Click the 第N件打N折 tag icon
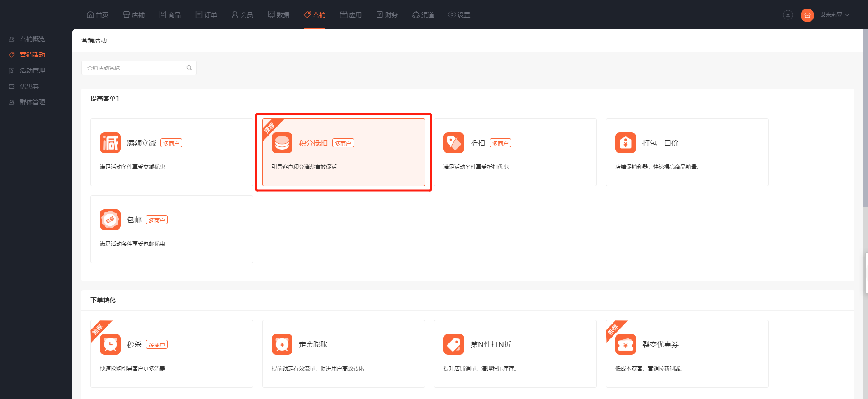The height and width of the screenshot is (399, 868). (454, 344)
